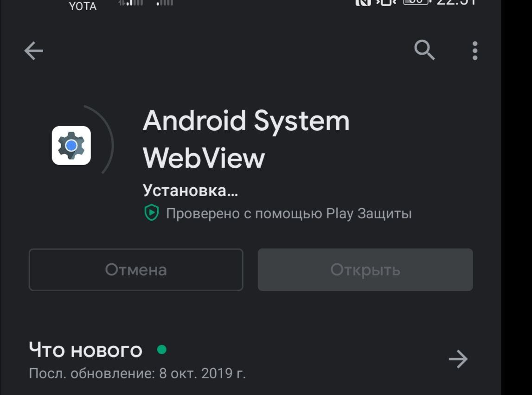
Task: Tap the first signal strength bars
Action: click(x=131, y=3)
